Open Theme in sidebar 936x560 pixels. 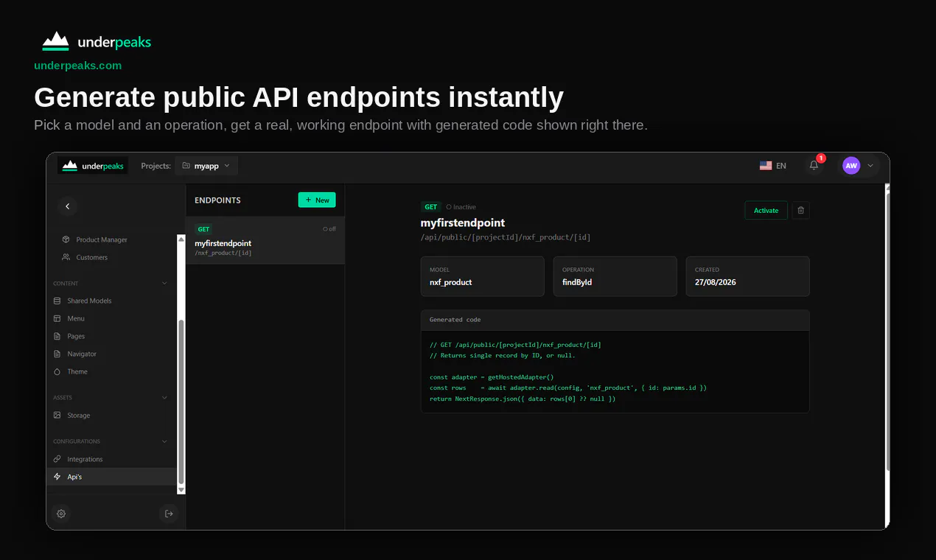pyautogui.click(x=77, y=371)
